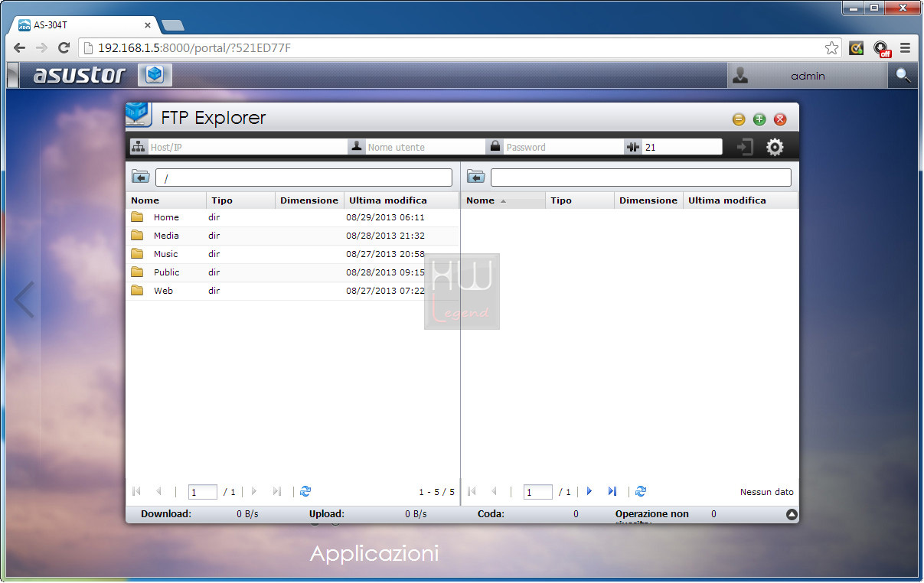The height and width of the screenshot is (583, 924).
Task: Click date 08/29/2013 06:11
Action: coord(385,217)
